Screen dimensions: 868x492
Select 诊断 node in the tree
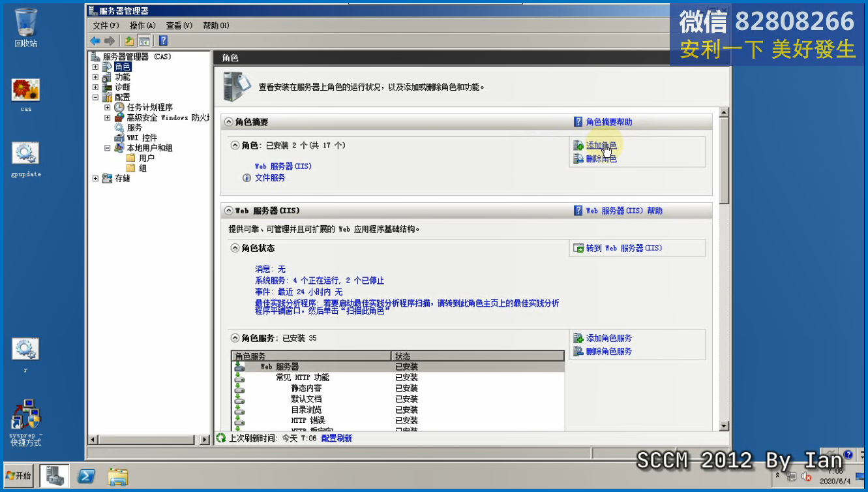click(123, 87)
